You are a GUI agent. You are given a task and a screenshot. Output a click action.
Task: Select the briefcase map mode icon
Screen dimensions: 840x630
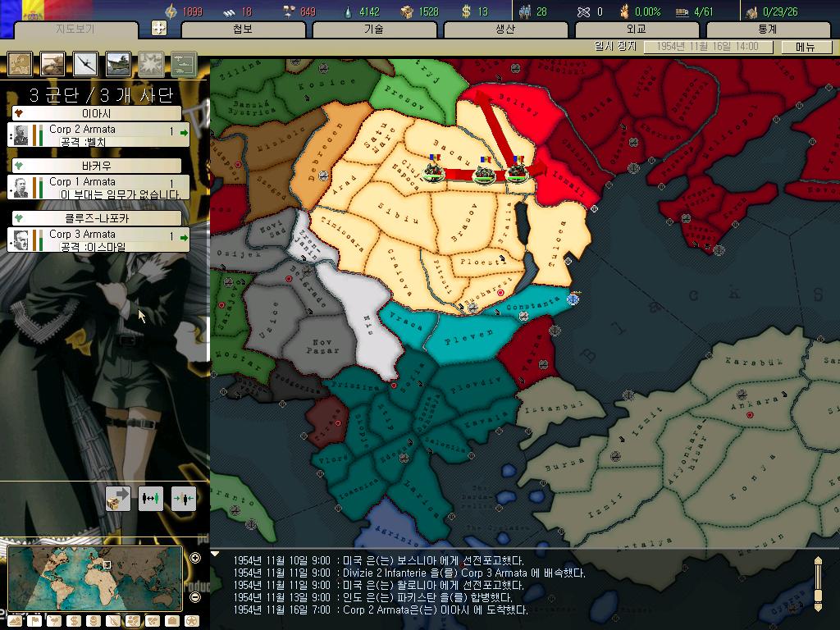tap(172, 621)
